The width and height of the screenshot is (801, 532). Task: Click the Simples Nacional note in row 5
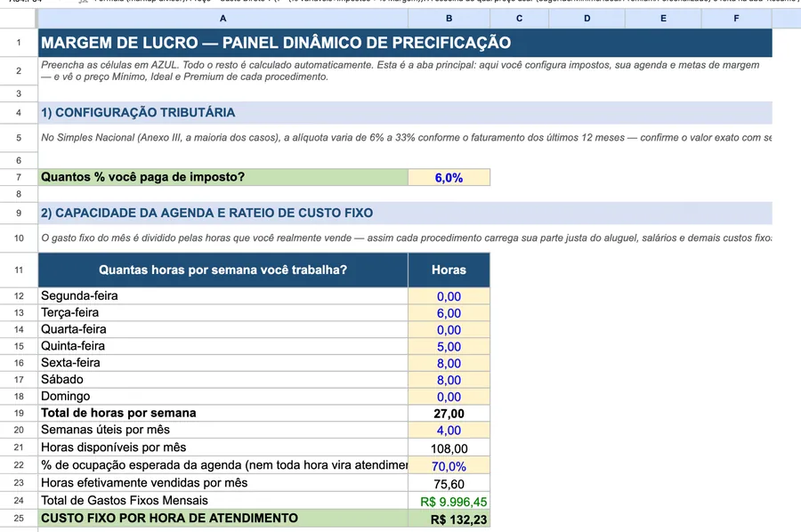406,137
